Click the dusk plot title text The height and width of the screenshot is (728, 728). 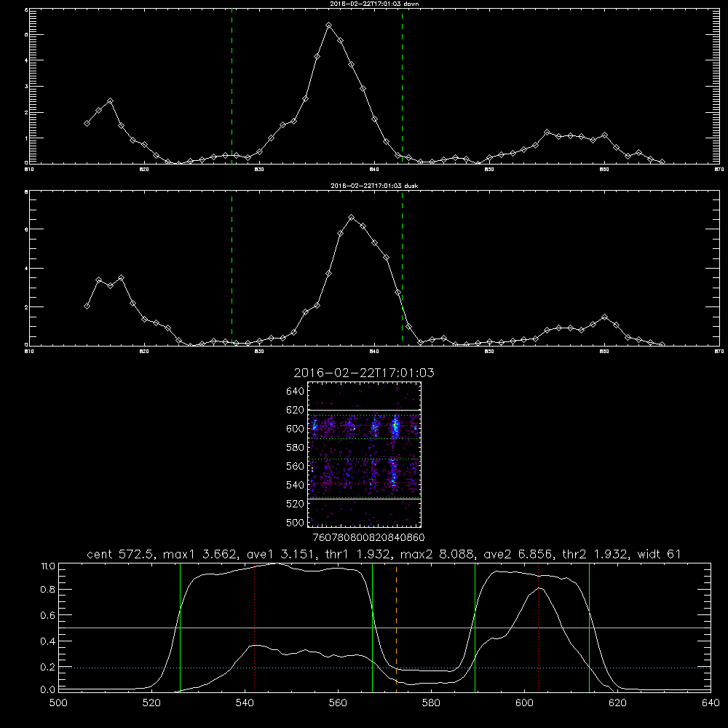374,186
